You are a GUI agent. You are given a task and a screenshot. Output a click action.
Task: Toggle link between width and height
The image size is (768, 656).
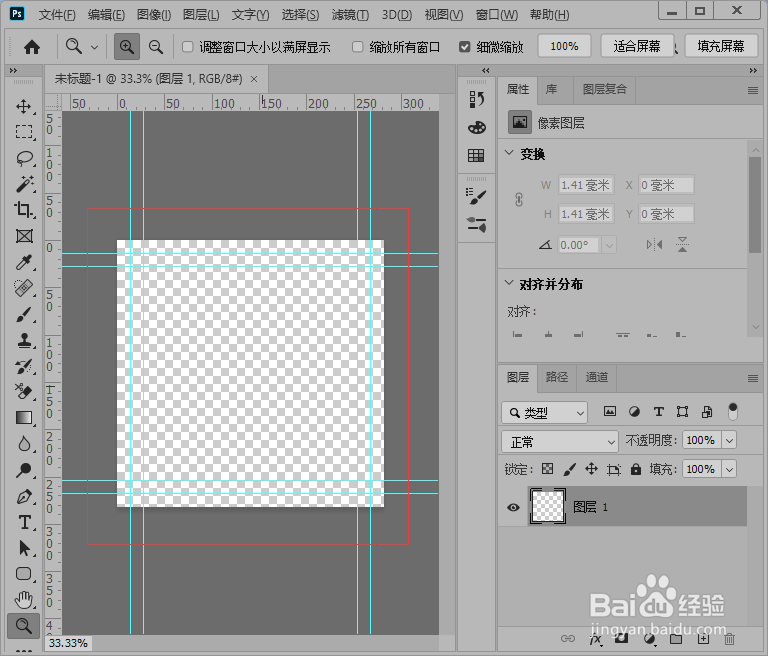[519, 199]
